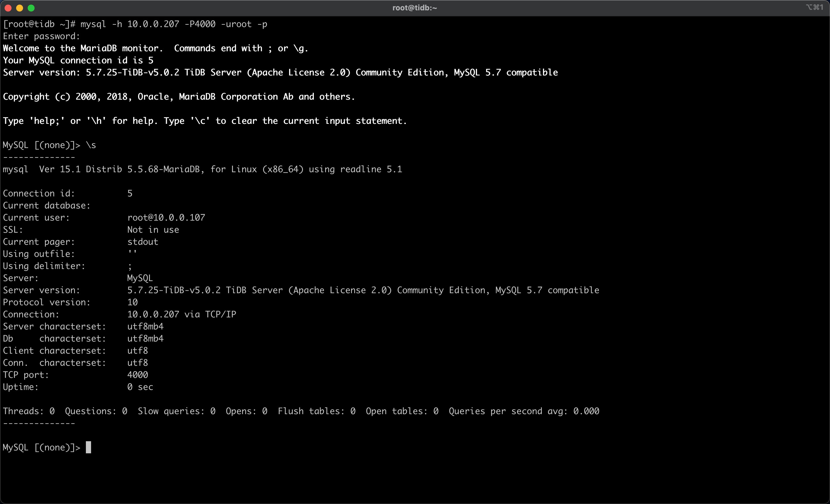The width and height of the screenshot is (830, 504).
Task: Click the bold 'Server version: 5.7.25-TiDB' banner line
Action: pos(280,73)
